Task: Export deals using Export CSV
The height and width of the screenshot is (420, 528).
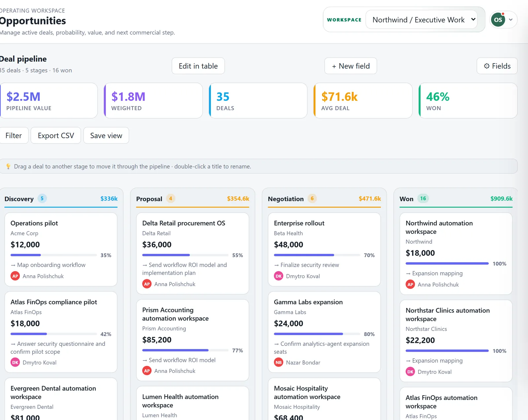Action: (x=56, y=135)
